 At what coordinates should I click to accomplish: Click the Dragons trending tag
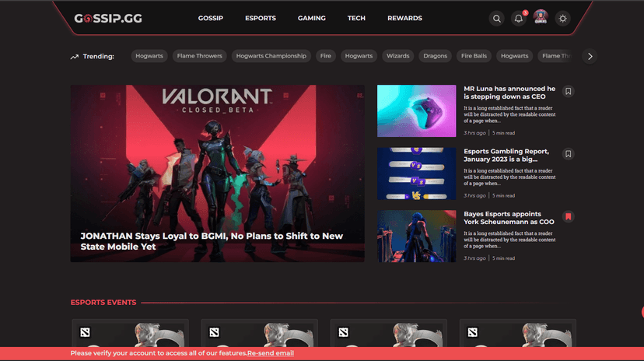(436, 56)
